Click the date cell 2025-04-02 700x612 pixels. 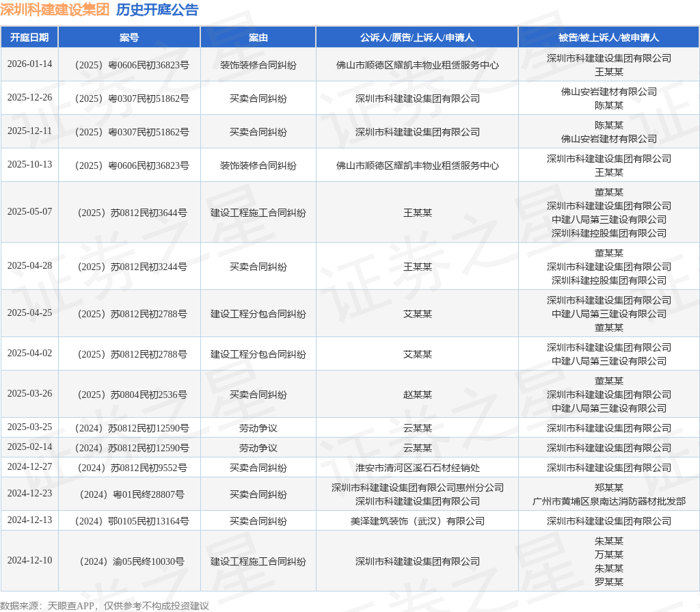pos(29,354)
